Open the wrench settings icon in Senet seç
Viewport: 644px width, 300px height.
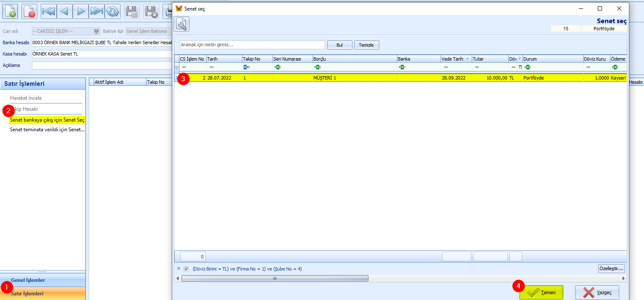(x=182, y=24)
